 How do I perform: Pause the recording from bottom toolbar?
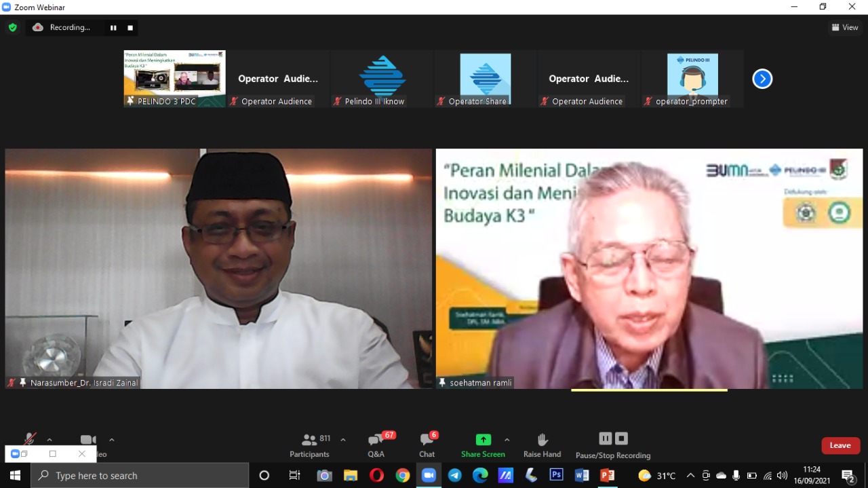point(606,438)
